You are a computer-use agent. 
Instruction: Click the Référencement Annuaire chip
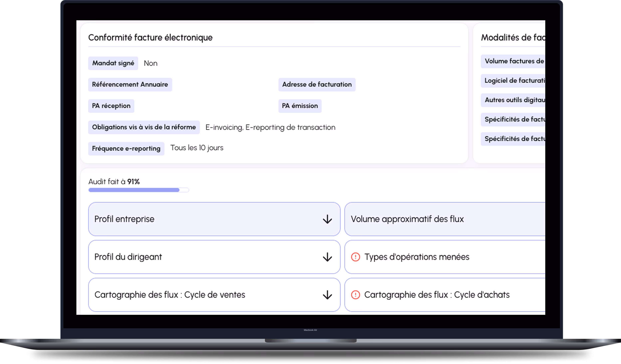click(x=130, y=85)
